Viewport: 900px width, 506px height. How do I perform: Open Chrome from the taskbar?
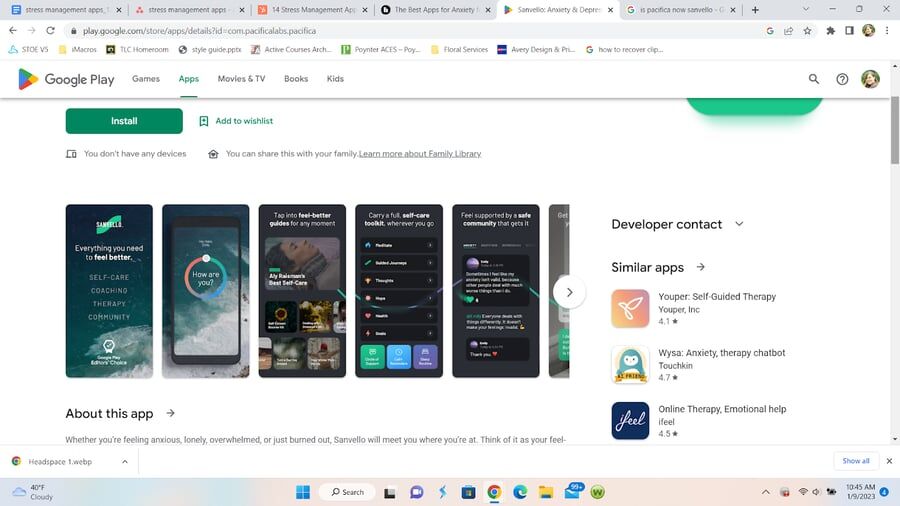point(494,492)
